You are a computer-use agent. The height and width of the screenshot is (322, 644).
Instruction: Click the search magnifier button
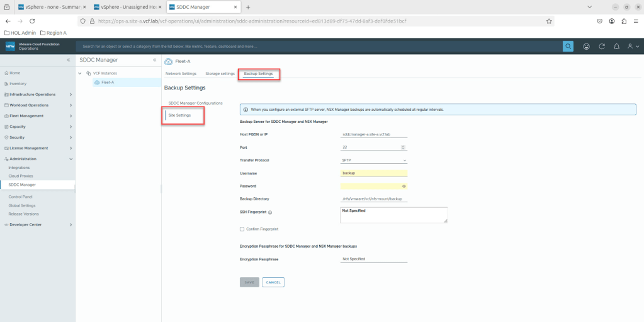(568, 47)
